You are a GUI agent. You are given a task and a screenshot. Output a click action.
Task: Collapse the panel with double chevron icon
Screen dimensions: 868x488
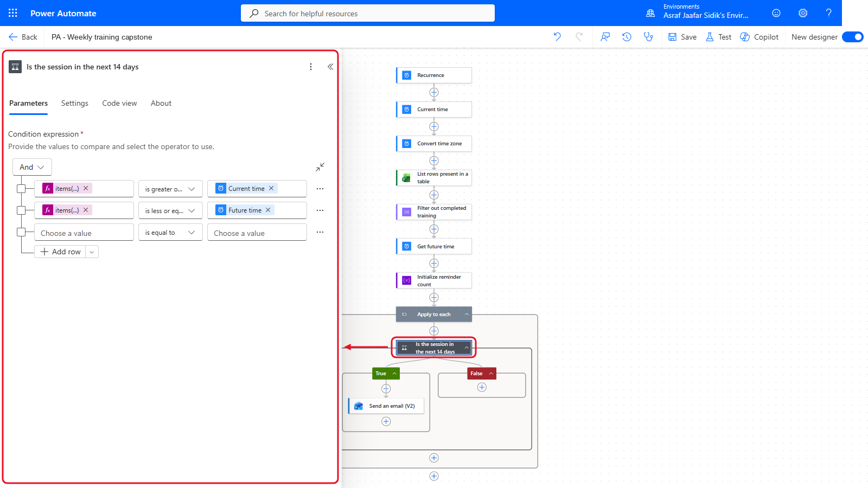[330, 67]
